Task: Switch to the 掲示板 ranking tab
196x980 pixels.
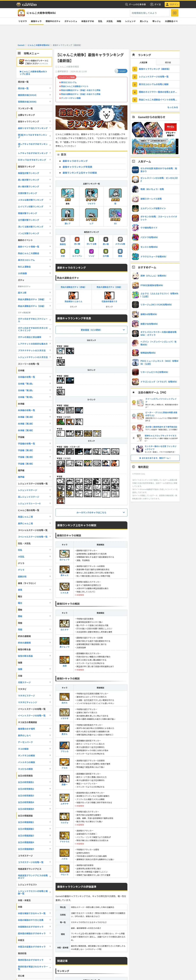Action: point(168,62)
